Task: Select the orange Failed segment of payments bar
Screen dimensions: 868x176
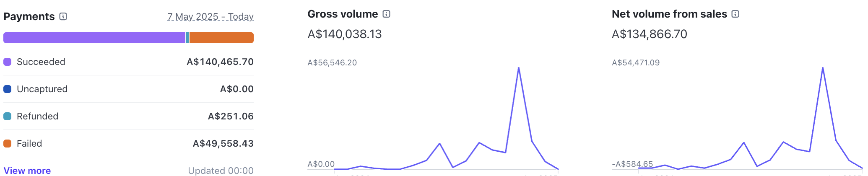Action: (221, 38)
